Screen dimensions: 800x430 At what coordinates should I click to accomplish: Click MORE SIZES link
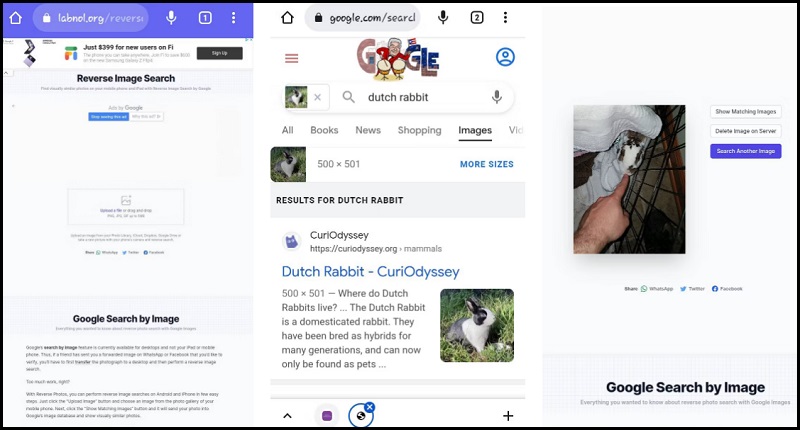click(486, 164)
